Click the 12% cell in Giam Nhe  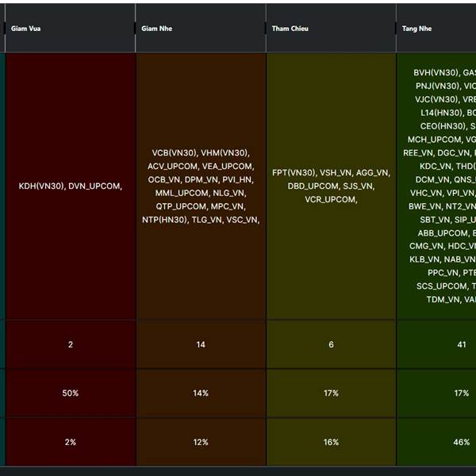point(201,442)
